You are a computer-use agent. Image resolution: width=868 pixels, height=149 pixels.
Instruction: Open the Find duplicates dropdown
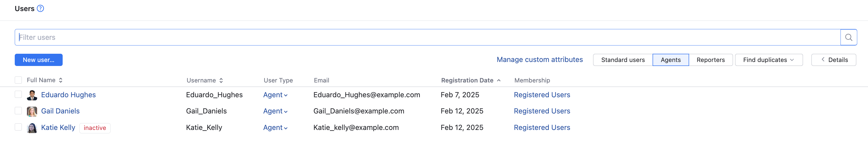769,60
